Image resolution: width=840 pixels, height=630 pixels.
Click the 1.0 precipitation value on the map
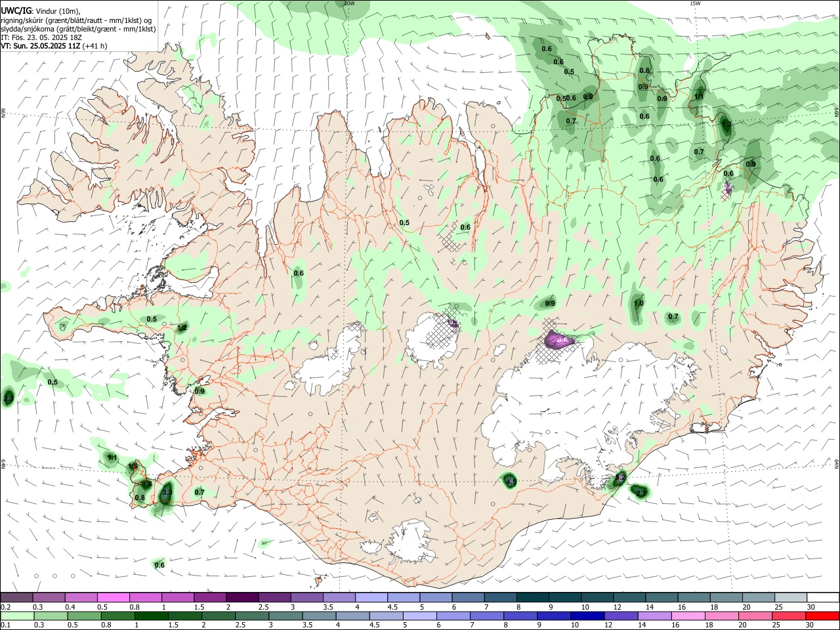638,304
